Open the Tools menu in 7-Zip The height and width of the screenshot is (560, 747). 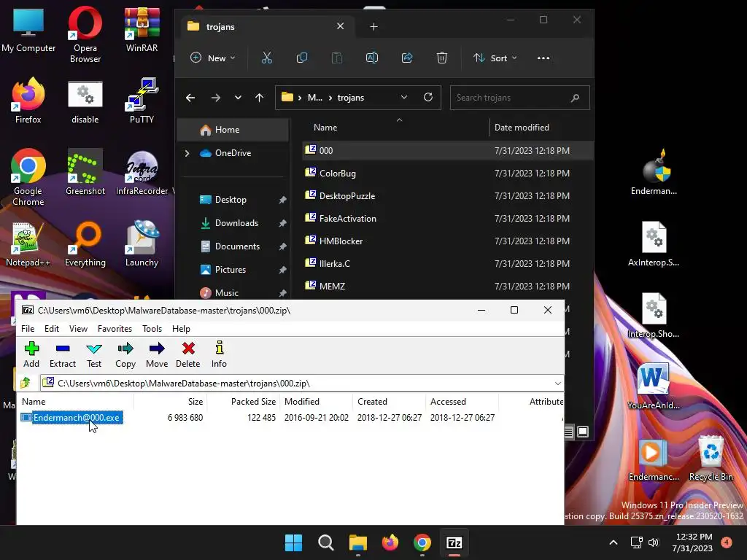coord(152,329)
